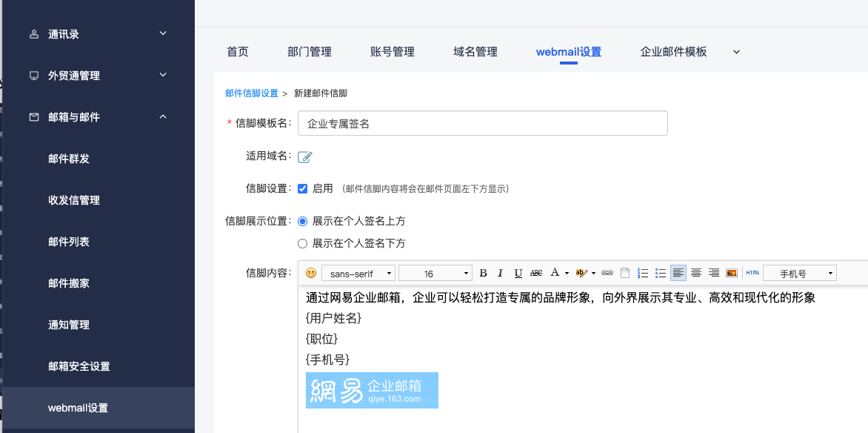
Task: Toggle underline formatting in the editor
Action: tap(518, 273)
